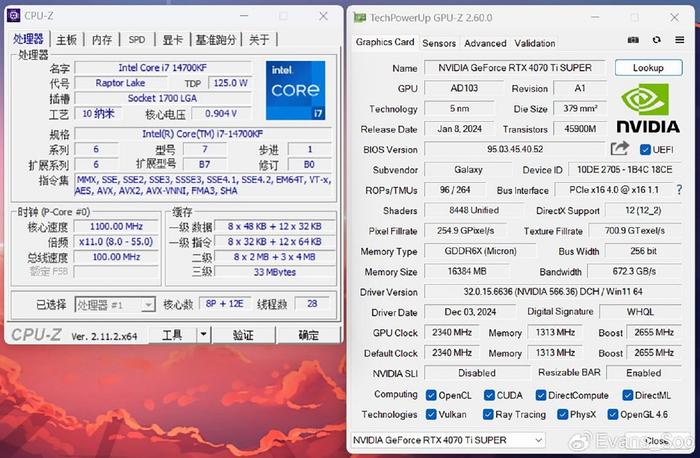Open the SPD tab in CPU-Z
Viewport: 700px width, 458px height.
coord(137,40)
